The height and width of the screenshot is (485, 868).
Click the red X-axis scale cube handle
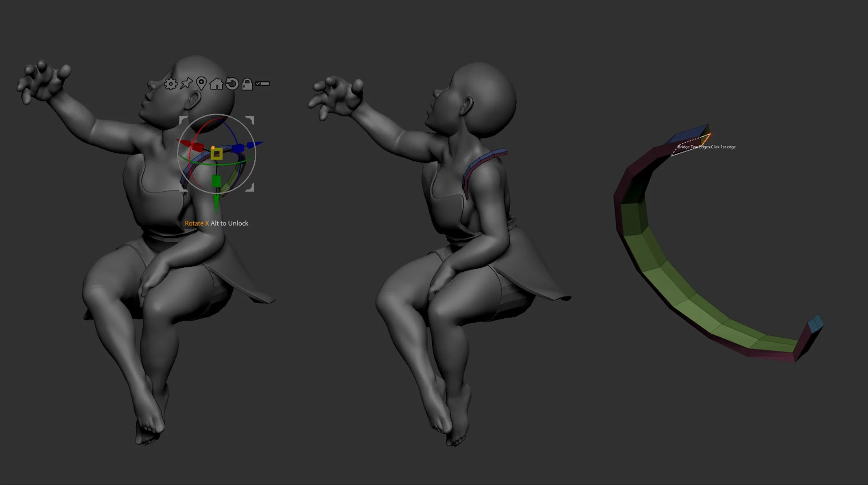[x=199, y=147]
